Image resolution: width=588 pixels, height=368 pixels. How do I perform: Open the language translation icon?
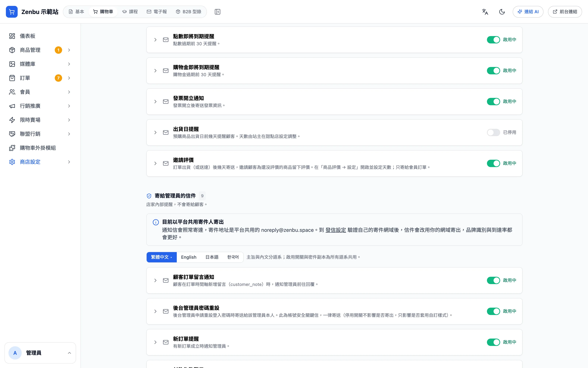pos(485,12)
